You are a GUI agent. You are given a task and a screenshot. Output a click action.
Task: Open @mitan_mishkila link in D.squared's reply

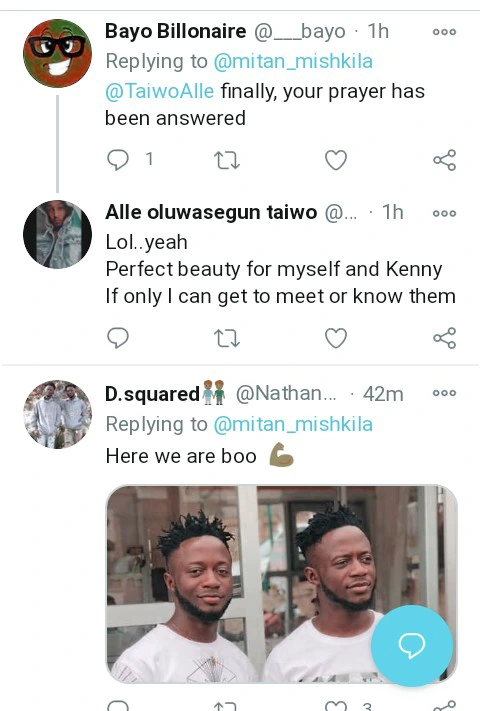tap(293, 424)
